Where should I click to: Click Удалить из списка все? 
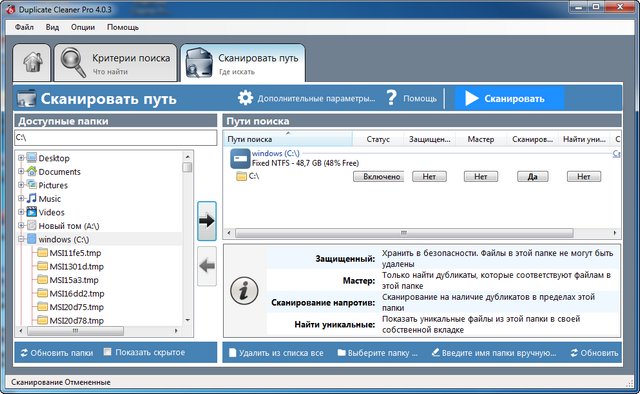[x=276, y=353]
